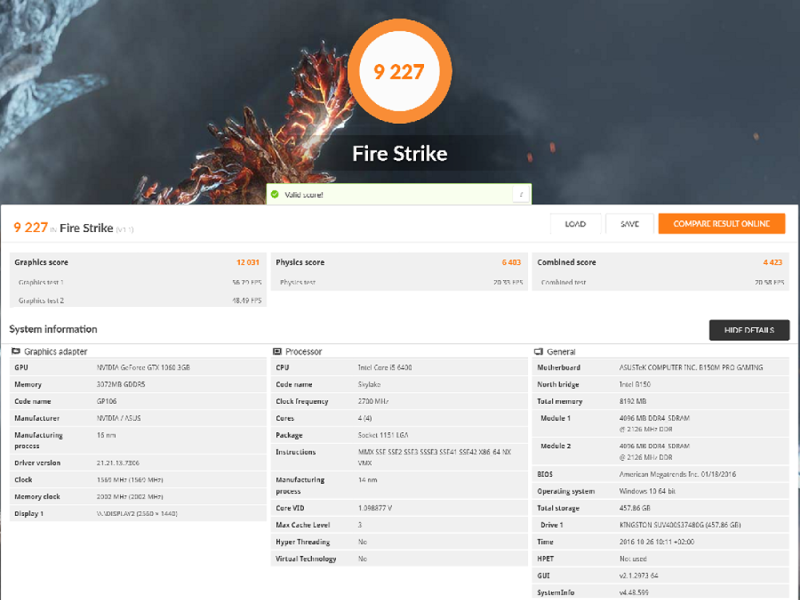Image resolution: width=800 pixels, height=600 pixels.
Task: Select GPU value NVIDIA GeForce GTX 1060 3GB
Action: (x=143, y=367)
